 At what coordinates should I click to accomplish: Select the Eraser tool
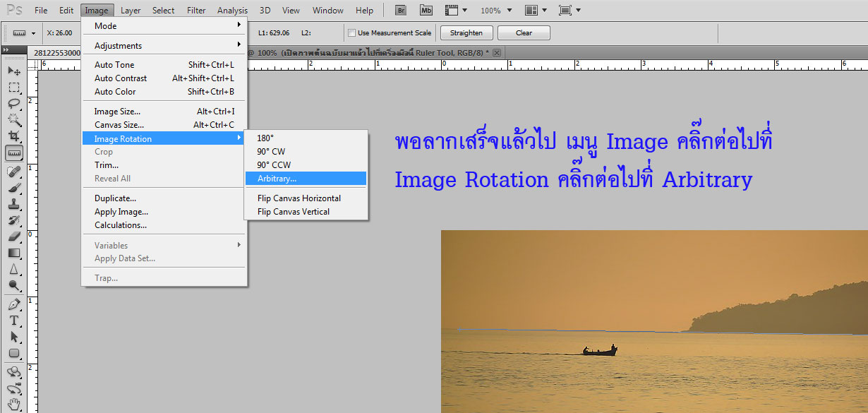13,237
